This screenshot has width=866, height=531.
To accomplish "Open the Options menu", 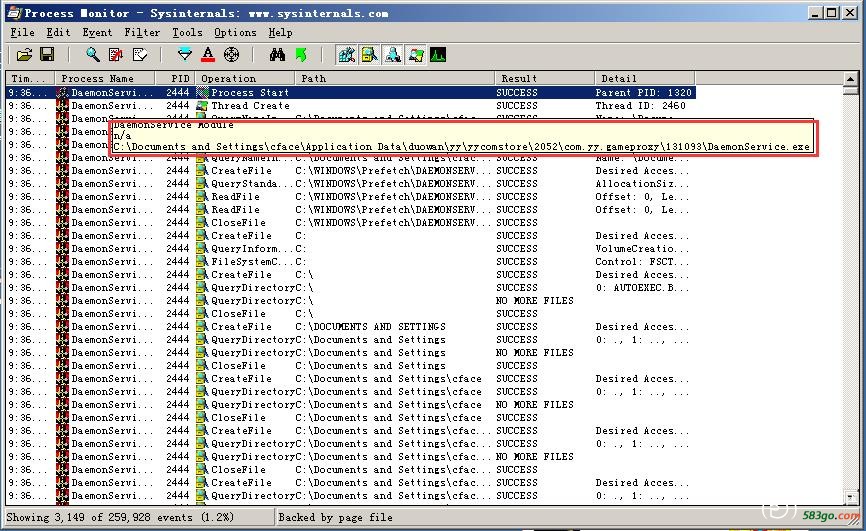I will 235,33.
